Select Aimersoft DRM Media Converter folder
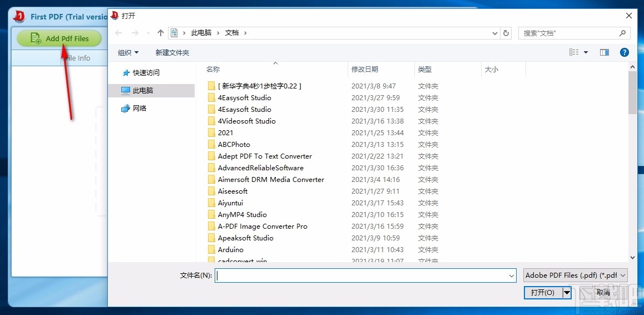Viewport: 644px width, 315px height. pos(271,180)
